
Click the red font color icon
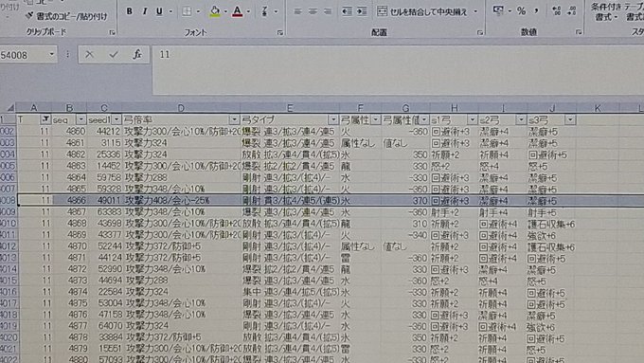(237, 11)
